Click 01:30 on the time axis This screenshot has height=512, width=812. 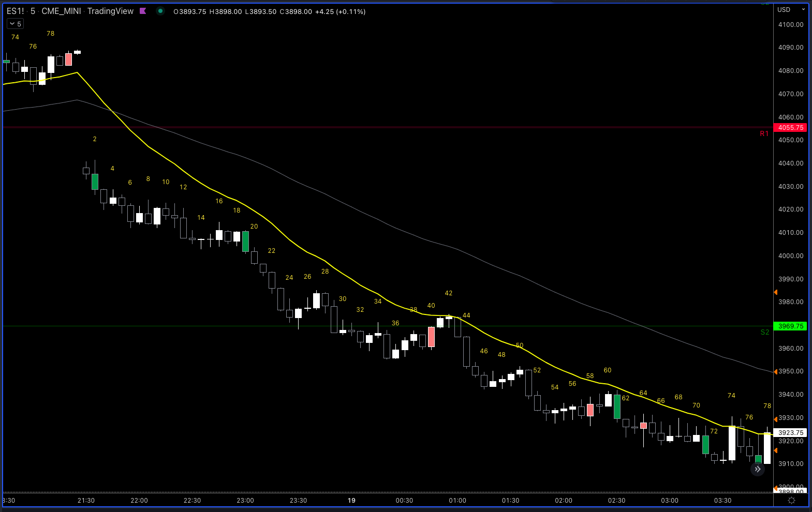(x=510, y=501)
